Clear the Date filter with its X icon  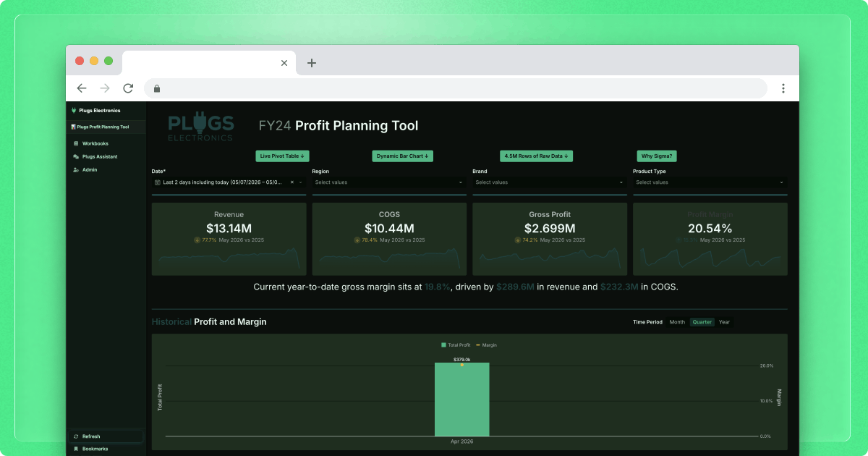[x=293, y=182]
